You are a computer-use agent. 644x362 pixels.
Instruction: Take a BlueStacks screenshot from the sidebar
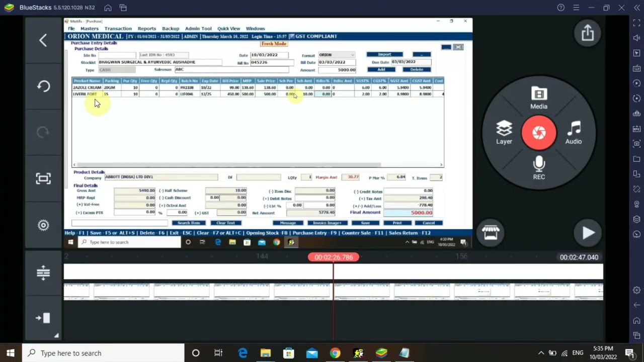[x=636, y=144]
